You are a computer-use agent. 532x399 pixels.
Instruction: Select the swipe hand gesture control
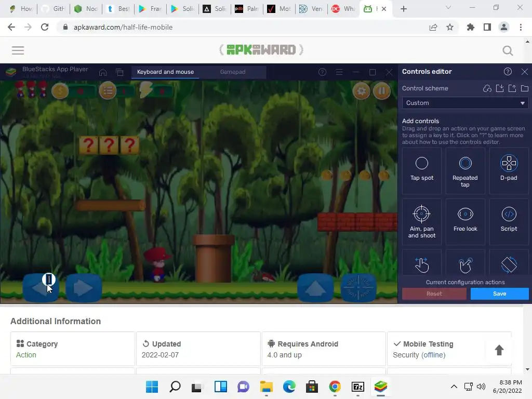[x=422, y=264]
